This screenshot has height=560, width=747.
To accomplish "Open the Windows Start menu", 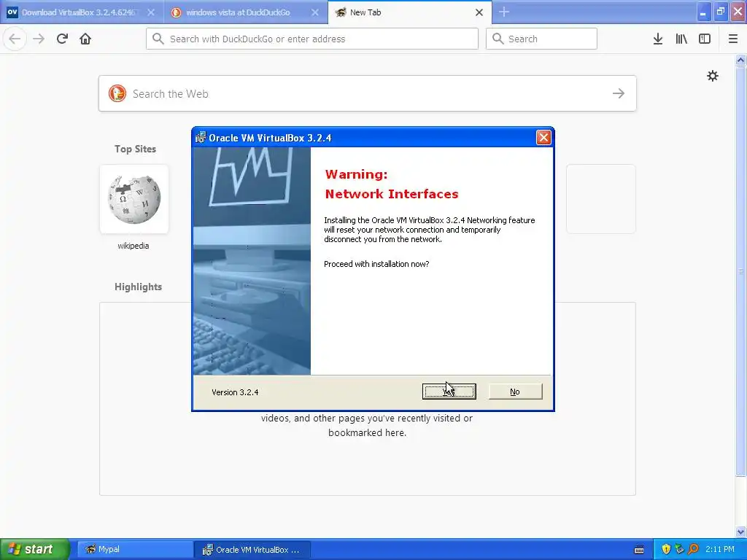I will (x=35, y=549).
